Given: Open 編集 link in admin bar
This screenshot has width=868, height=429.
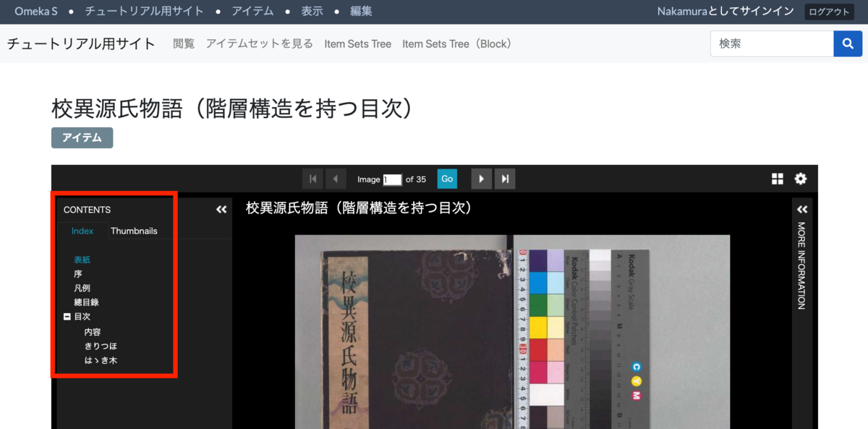Looking at the screenshot, I should [361, 12].
